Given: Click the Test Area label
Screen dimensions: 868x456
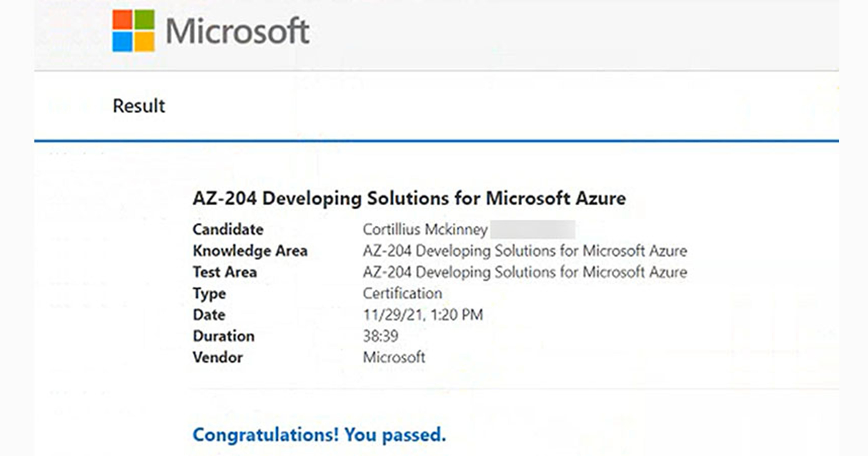Looking at the screenshot, I should point(225,272).
